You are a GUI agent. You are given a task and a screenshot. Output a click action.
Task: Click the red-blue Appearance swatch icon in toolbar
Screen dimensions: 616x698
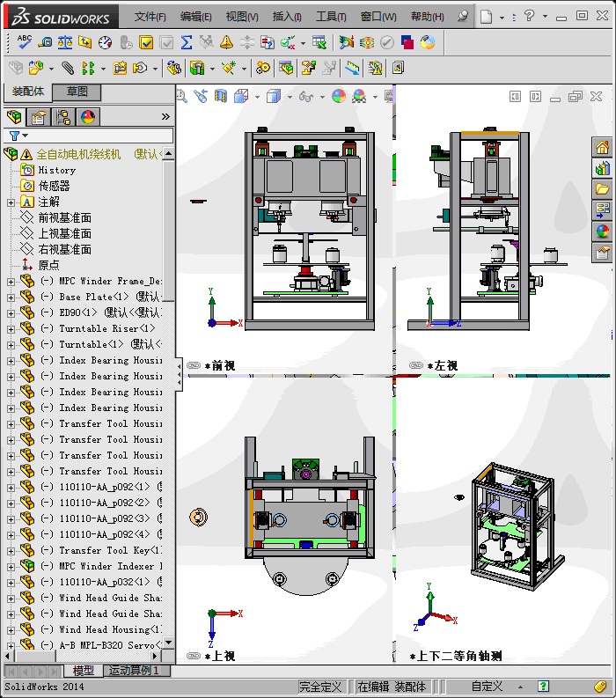click(407, 43)
